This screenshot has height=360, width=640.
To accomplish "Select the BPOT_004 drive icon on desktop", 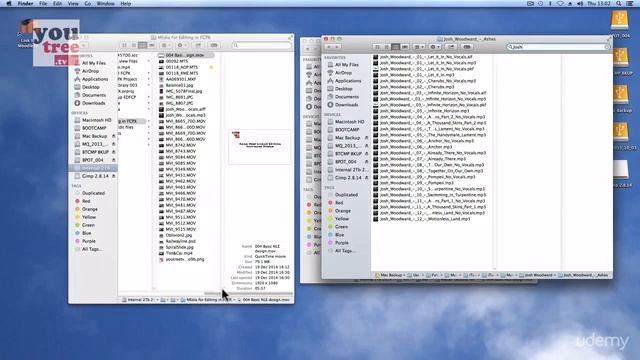I will point(620,20).
